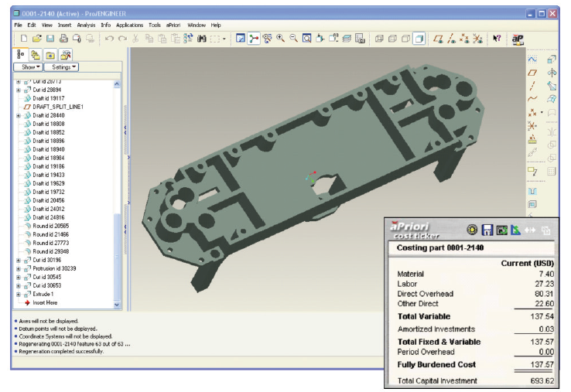
Task: Click the context-sensitive Help cursor icon
Action: [x=497, y=38]
